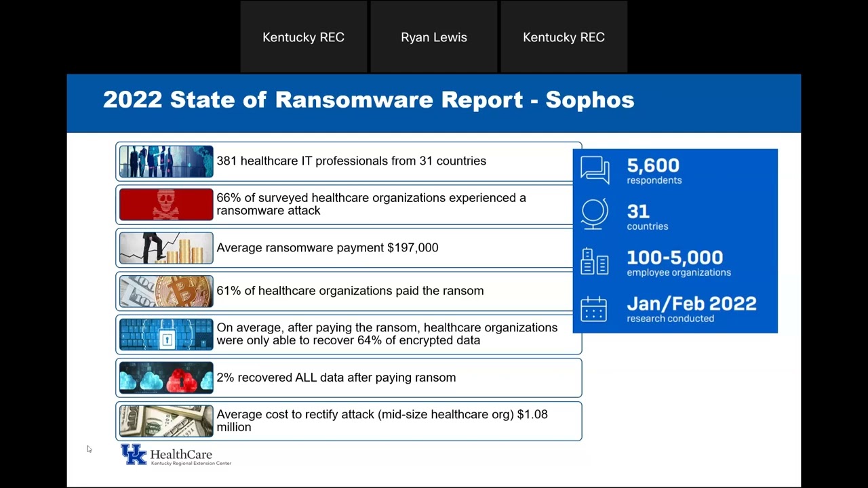Click the bitcoin coin image
The width and height of the screenshot is (868, 488).
click(166, 291)
